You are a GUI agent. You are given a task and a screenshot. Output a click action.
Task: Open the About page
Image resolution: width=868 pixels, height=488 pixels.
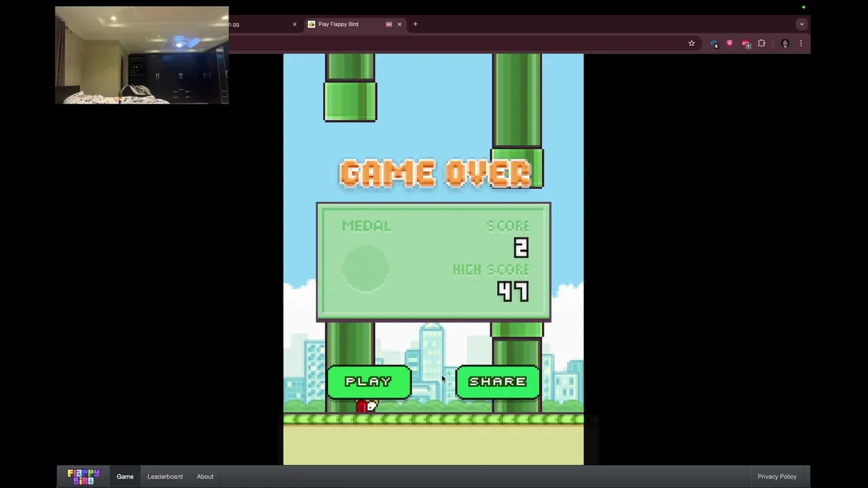pyautogui.click(x=205, y=476)
